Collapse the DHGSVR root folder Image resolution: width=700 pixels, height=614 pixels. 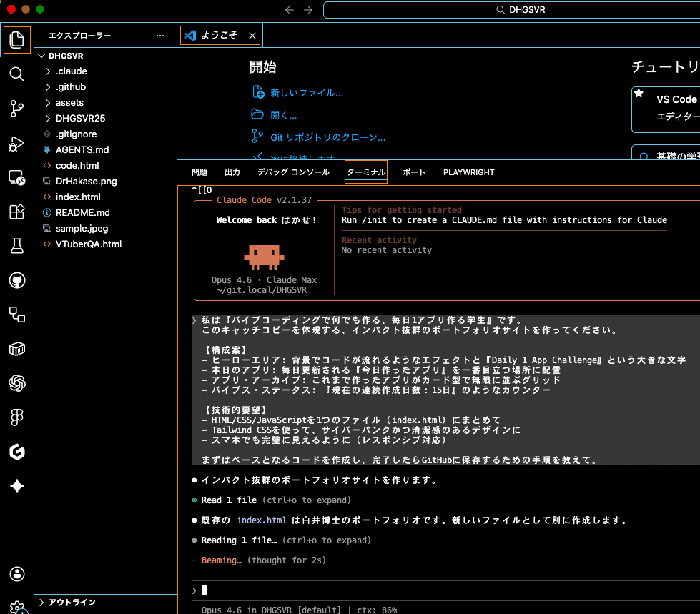[42, 56]
